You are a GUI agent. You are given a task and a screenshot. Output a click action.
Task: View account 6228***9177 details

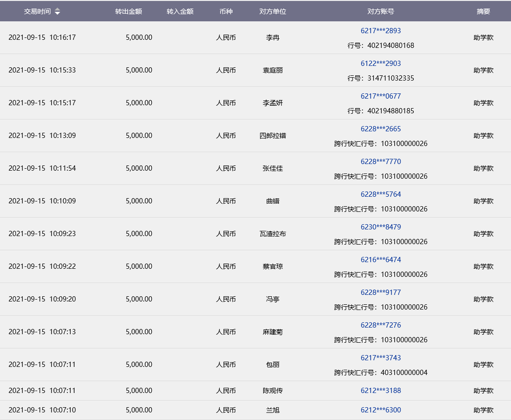[x=381, y=292]
